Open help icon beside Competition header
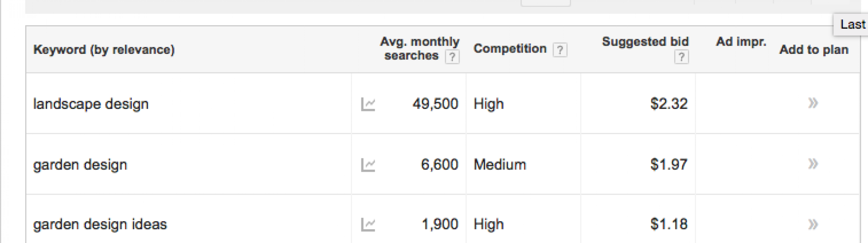The image size is (868, 243). (560, 50)
